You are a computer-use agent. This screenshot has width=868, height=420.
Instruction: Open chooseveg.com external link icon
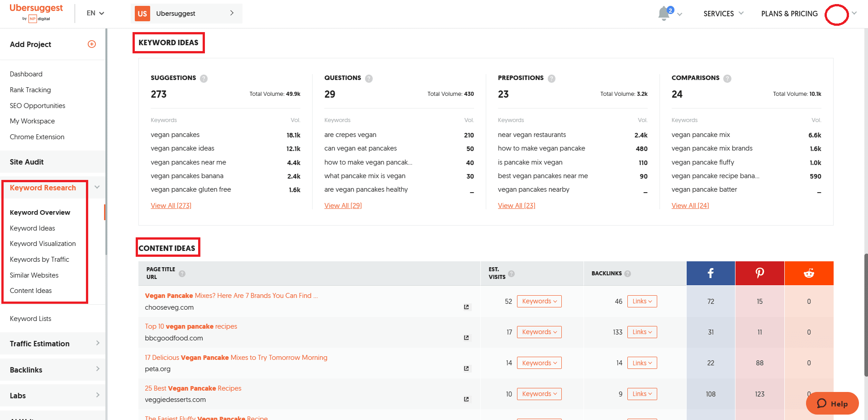pos(466,307)
